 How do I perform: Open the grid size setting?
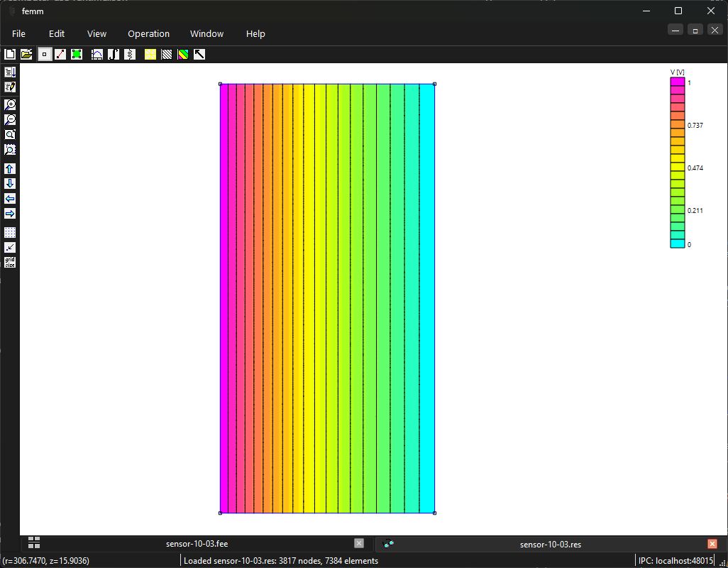pos(10,262)
